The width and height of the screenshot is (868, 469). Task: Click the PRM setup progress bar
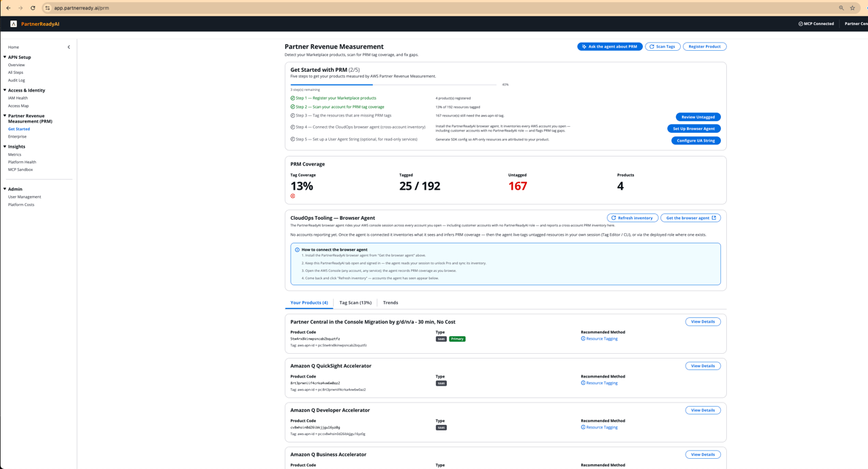coord(393,85)
